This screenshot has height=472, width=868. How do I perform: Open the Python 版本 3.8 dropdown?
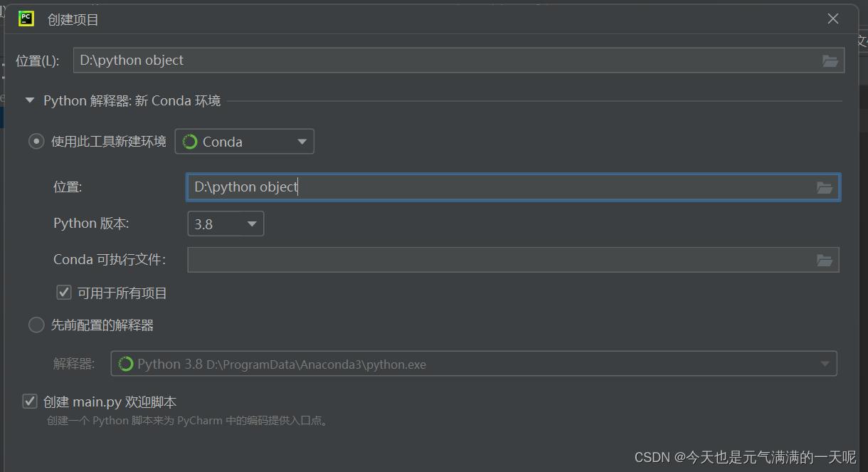point(226,224)
